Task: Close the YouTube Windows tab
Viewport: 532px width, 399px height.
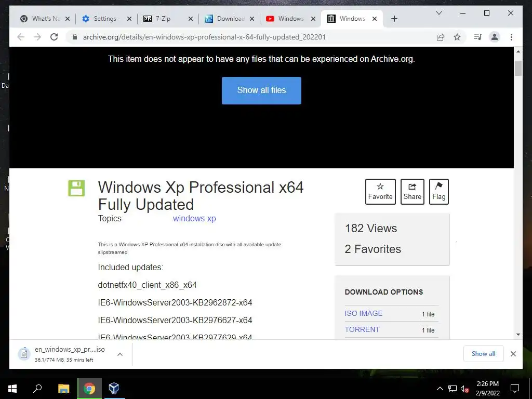Action: coord(313,19)
